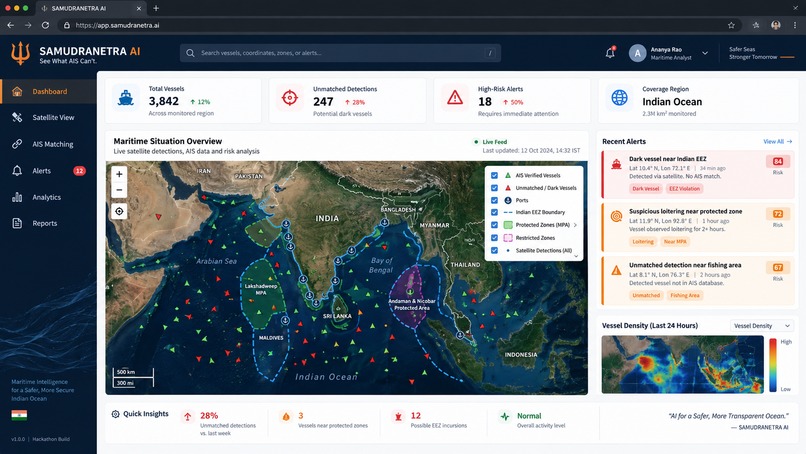
Task: Click the vessel density heatmap thumbnail
Action: tap(683, 365)
